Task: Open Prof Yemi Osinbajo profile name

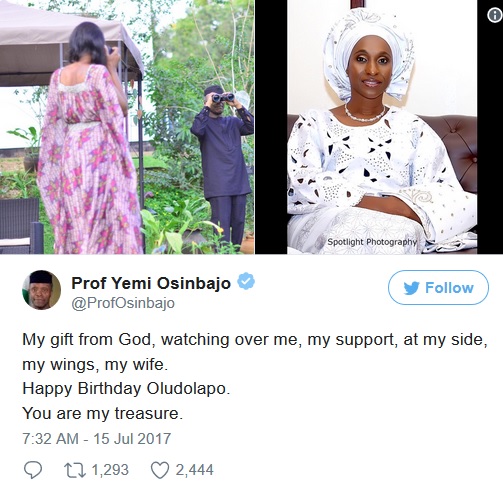Action: (x=151, y=283)
